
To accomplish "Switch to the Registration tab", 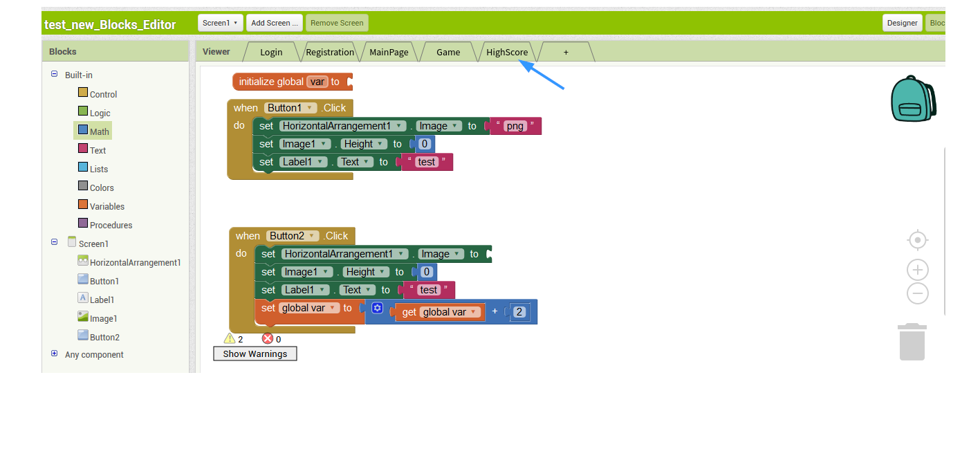I will [x=330, y=52].
